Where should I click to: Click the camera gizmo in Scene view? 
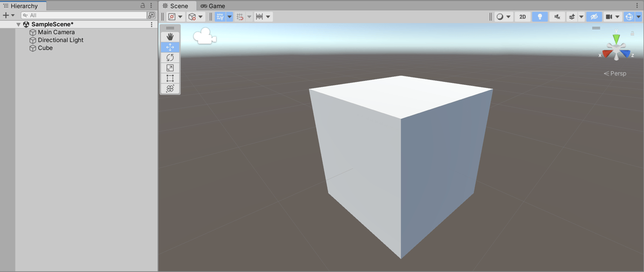[x=204, y=36]
